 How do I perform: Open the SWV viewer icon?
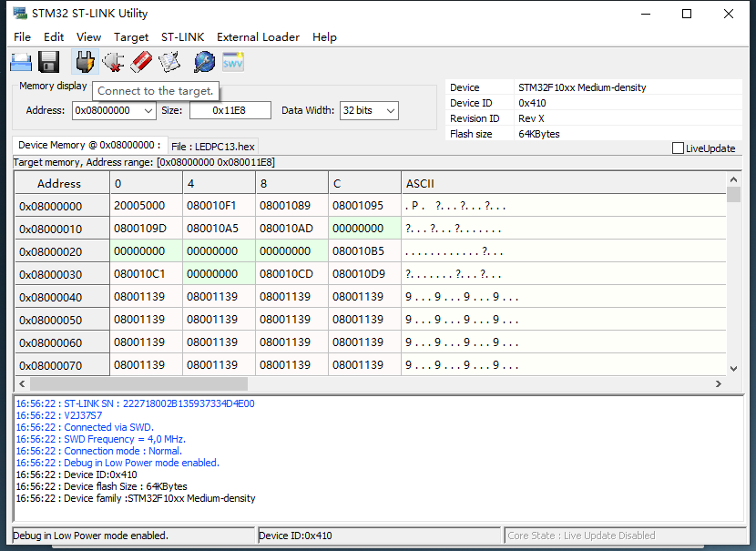pyautogui.click(x=233, y=62)
